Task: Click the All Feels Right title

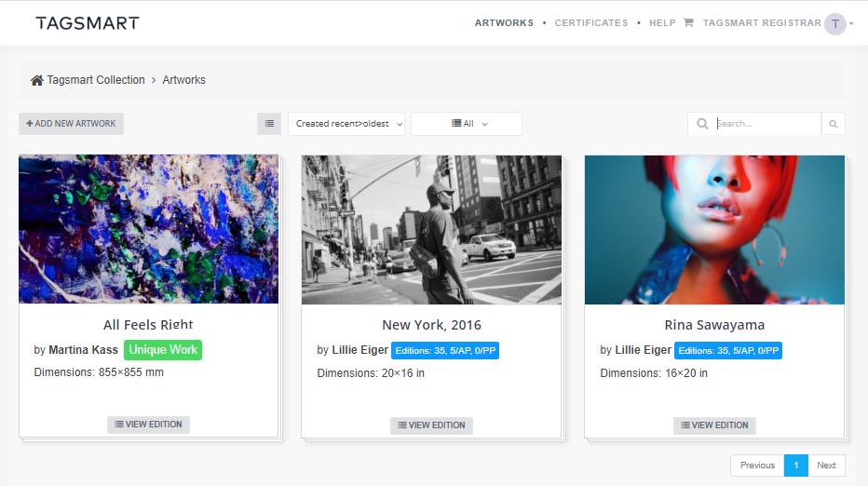Action: click(x=148, y=324)
